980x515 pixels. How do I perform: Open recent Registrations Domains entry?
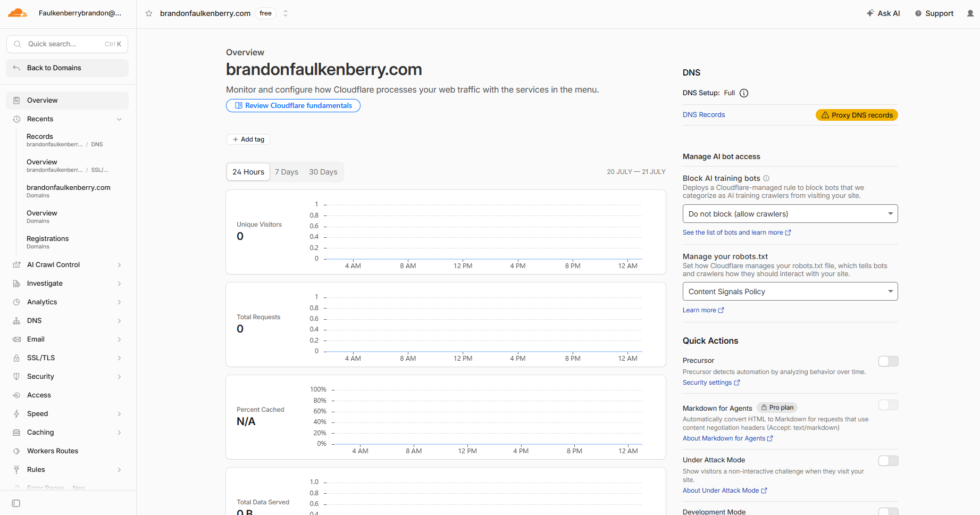click(48, 242)
